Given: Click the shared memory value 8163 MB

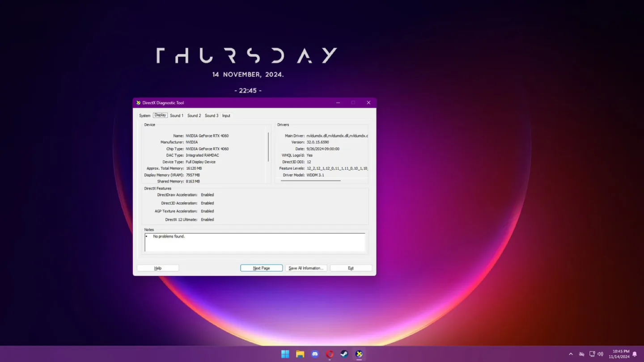Looking at the screenshot, I should (193, 182).
